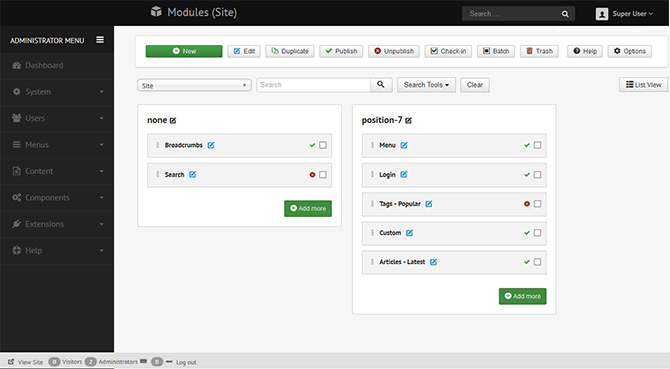Image resolution: width=670 pixels, height=369 pixels.
Task: Click the Clear filter button
Action: coord(475,85)
